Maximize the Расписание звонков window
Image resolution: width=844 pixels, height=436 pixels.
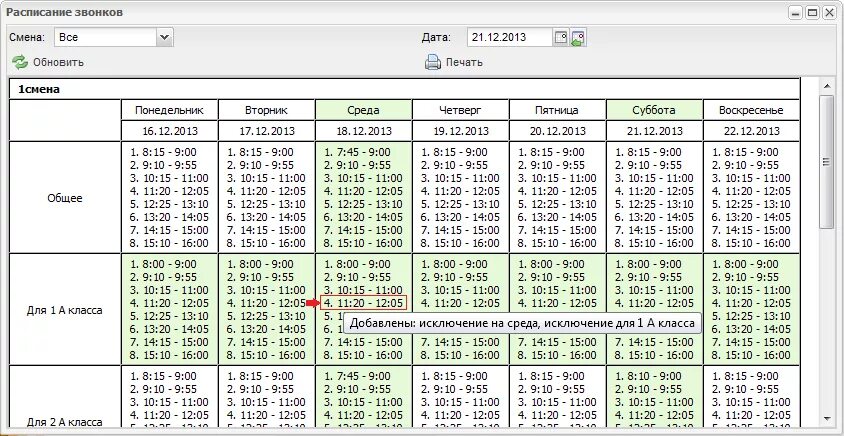812,12
